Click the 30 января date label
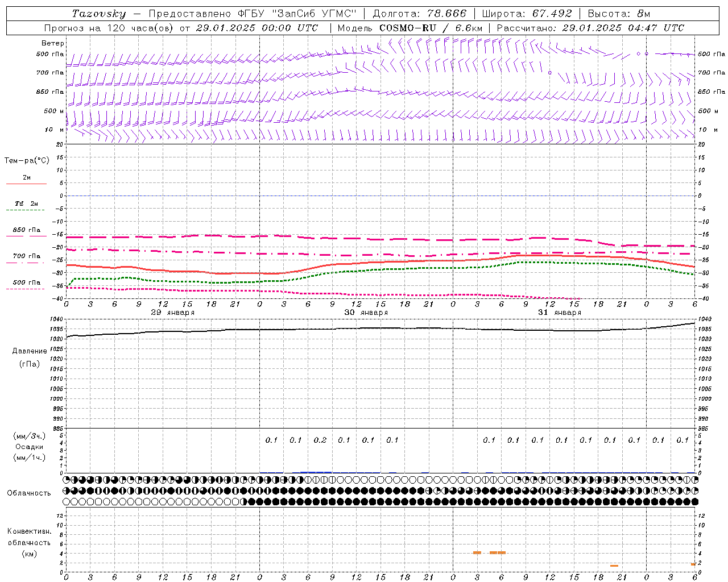 pyautogui.click(x=366, y=313)
